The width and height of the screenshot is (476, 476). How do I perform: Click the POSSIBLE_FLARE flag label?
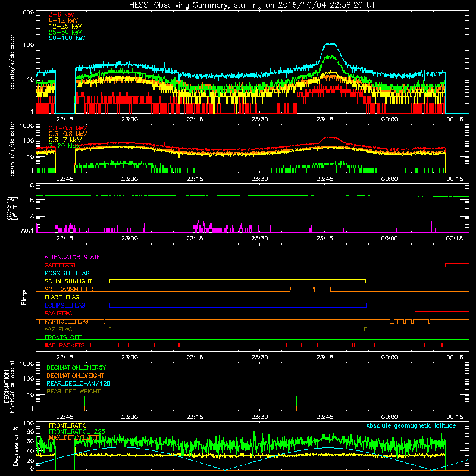point(68,273)
